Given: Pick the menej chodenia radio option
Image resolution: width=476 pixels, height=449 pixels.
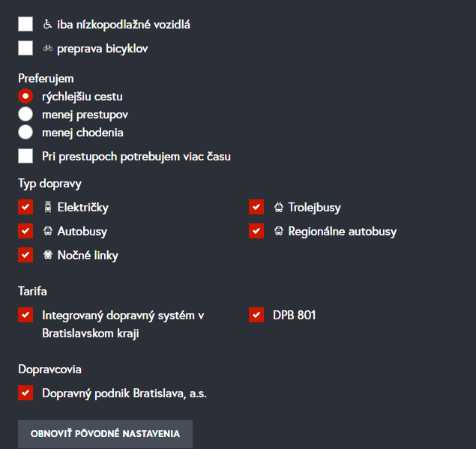Looking at the screenshot, I should (x=25, y=132).
